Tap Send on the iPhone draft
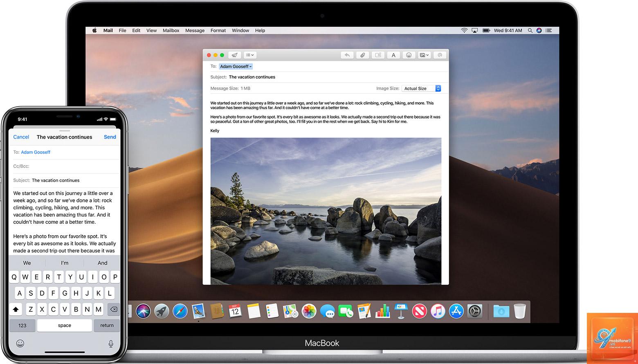The height and width of the screenshot is (364, 638). pyautogui.click(x=110, y=137)
